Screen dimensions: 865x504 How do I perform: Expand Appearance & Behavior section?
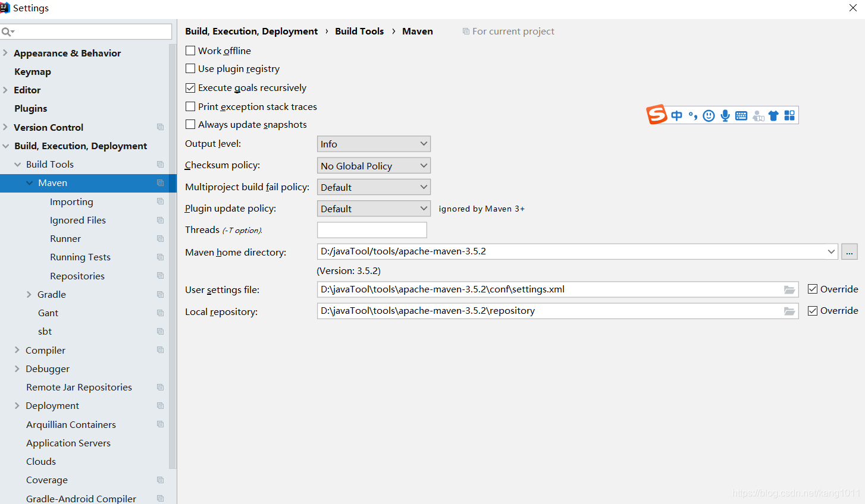5,53
